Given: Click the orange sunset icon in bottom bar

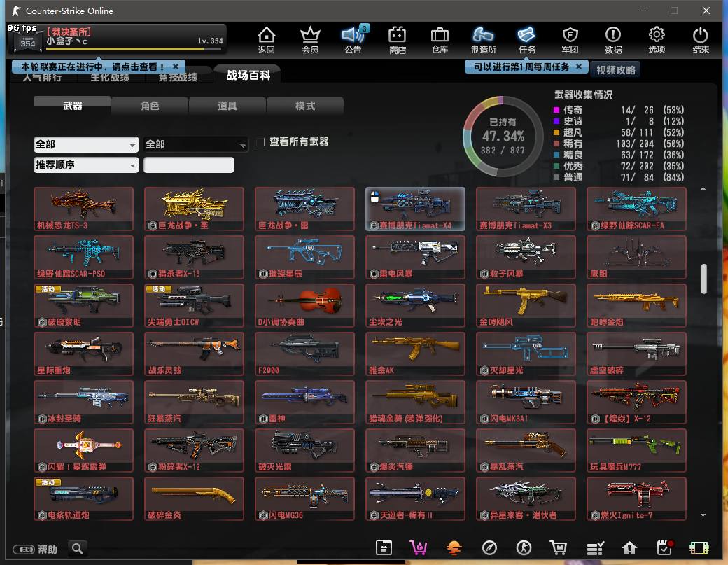Looking at the screenshot, I should (x=454, y=548).
